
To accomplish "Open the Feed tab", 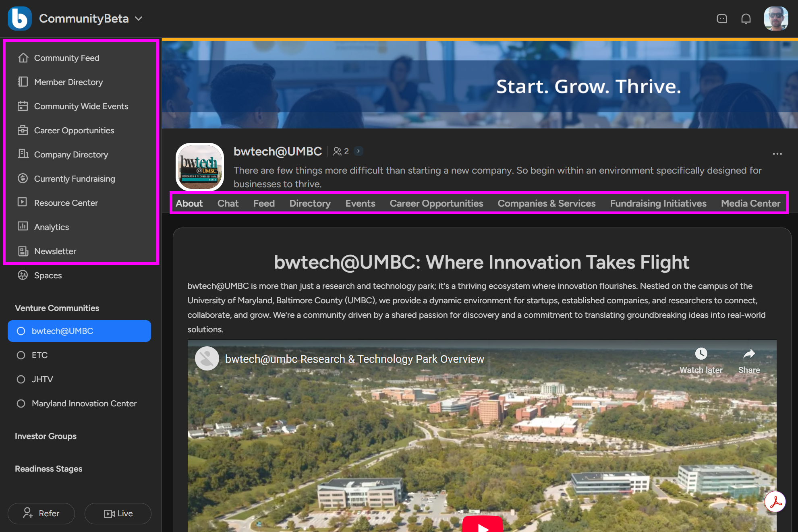I will [x=264, y=203].
